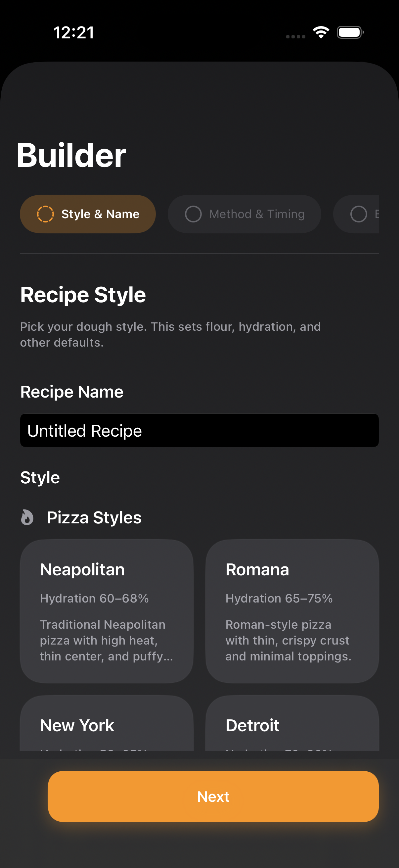Click the Builder page heading
The width and height of the screenshot is (399, 868).
coord(71,155)
